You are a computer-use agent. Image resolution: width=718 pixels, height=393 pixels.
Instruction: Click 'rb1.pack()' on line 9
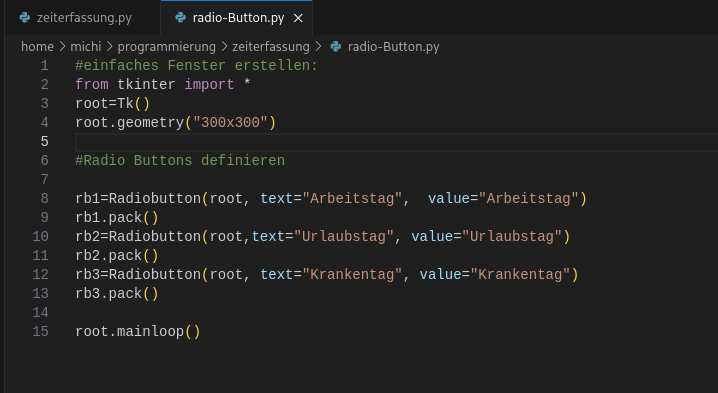[x=117, y=218]
